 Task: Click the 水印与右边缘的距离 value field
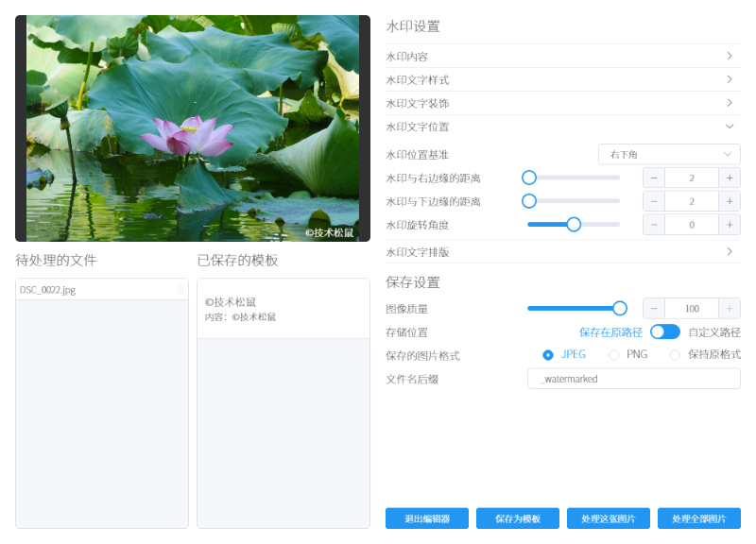pyautogui.click(x=692, y=178)
